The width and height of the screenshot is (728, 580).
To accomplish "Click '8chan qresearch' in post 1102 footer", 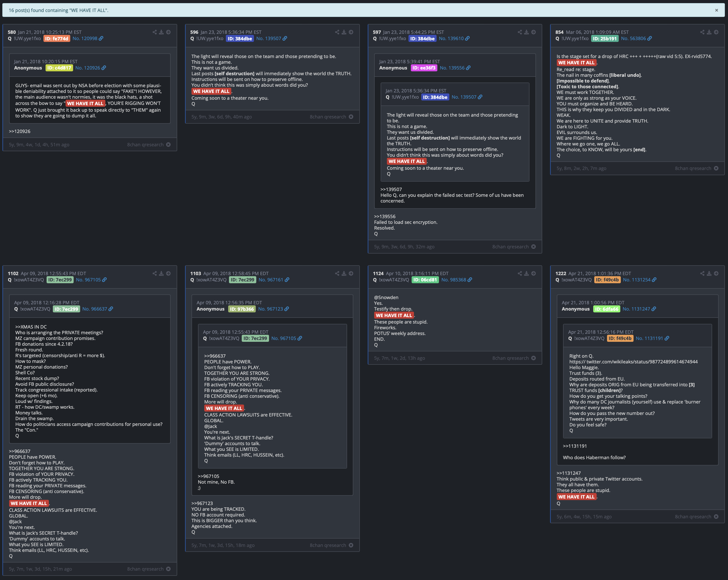I will coord(145,569).
